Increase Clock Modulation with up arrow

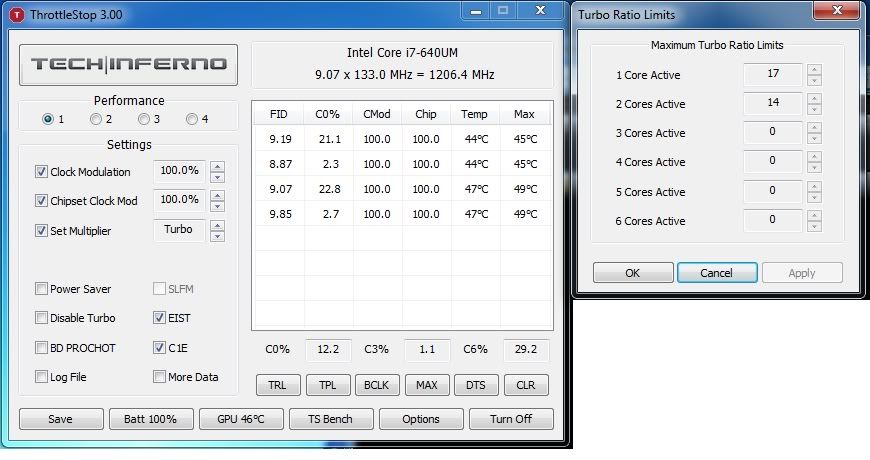[x=218, y=166]
